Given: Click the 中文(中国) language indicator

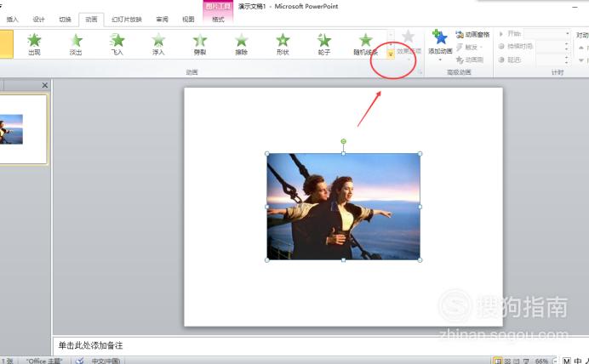Looking at the screenshot, I should tap(106, 361).
